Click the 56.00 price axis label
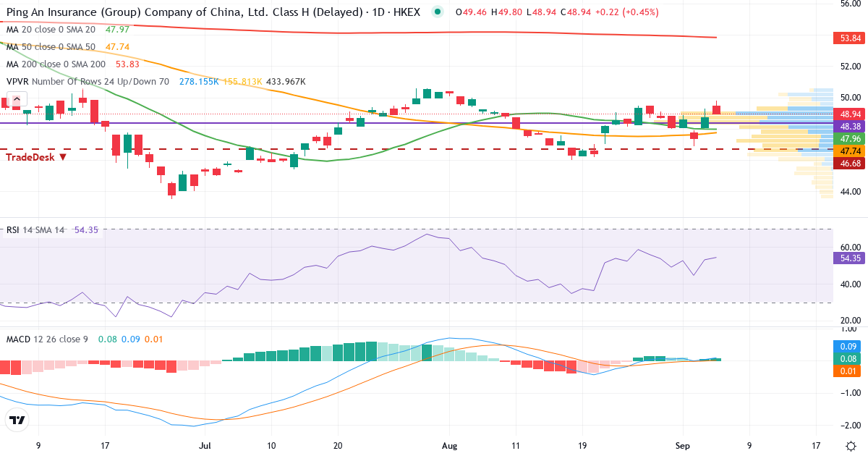The height and width of the screenshot is (456, 868). (850, 4)
